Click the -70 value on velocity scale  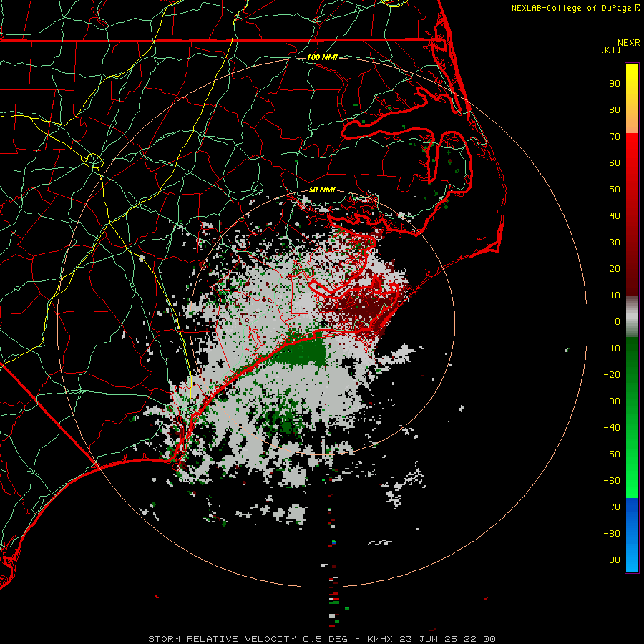pos(612,507)
